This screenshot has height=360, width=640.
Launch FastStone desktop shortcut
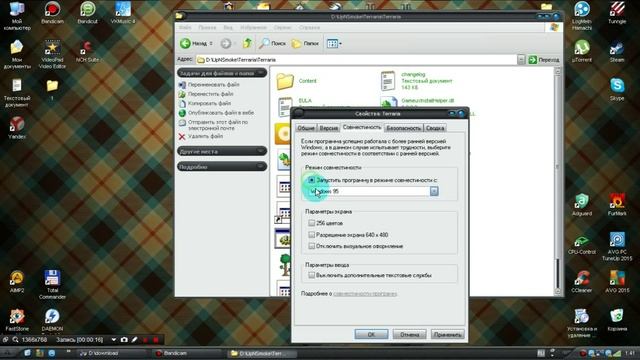point(17,320)
